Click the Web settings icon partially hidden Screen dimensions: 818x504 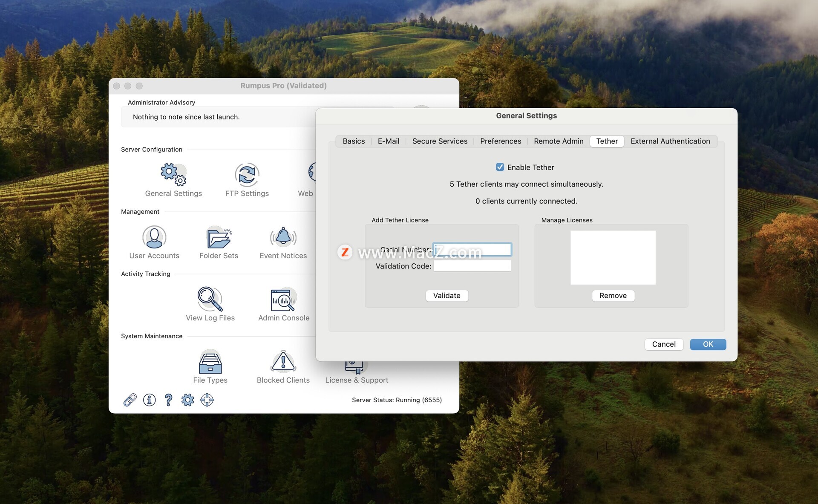311,173
